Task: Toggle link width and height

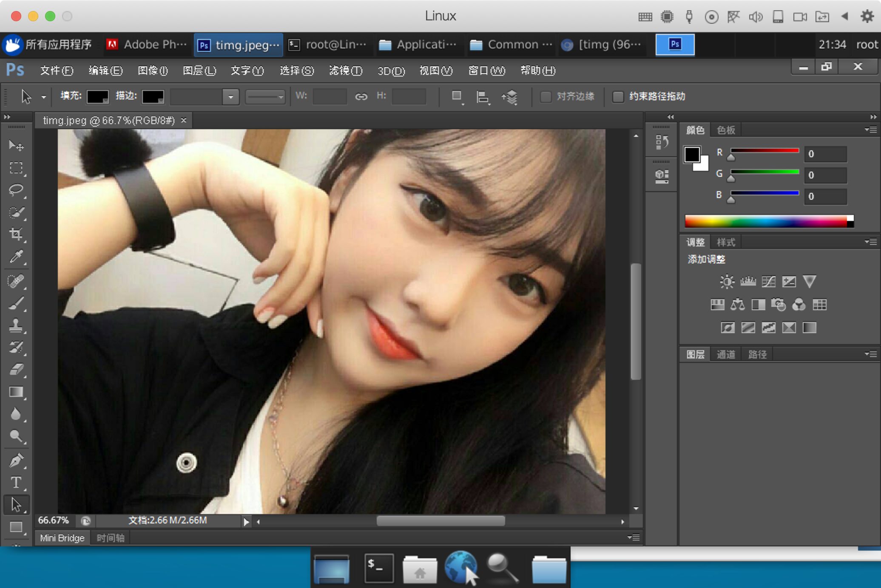Action: (x=361, y=97)
